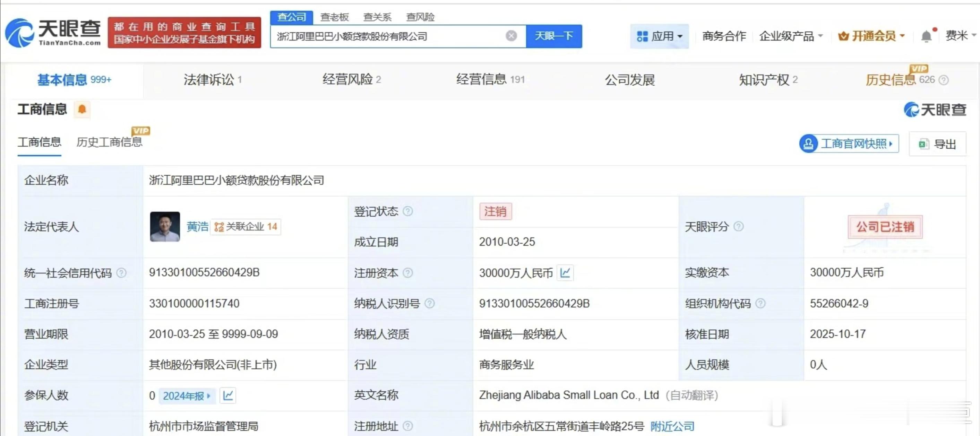Expand the 应用 dropdown menu
Screen dimensions: 980x436
point(659,36)
